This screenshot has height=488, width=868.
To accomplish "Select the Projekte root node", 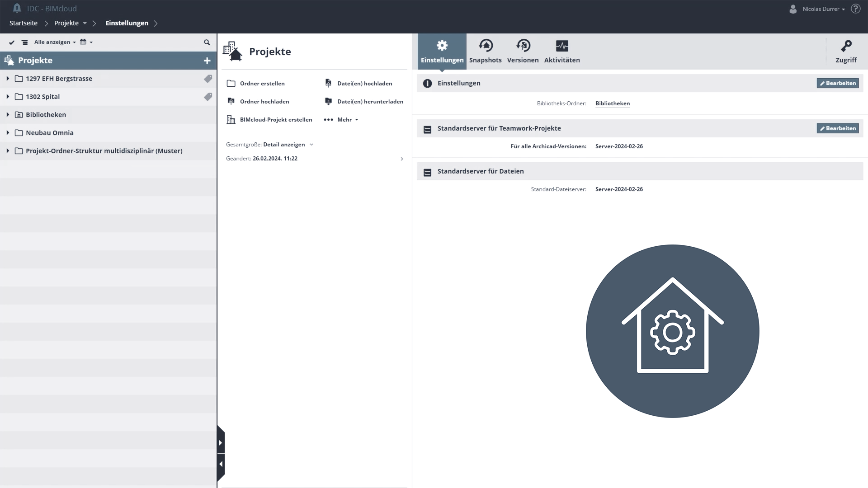I will coord(108,61).
